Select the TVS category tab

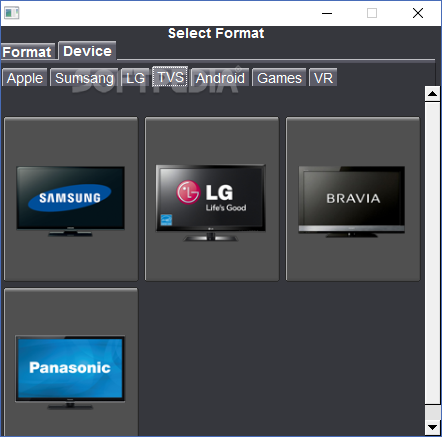pos(170,77)
